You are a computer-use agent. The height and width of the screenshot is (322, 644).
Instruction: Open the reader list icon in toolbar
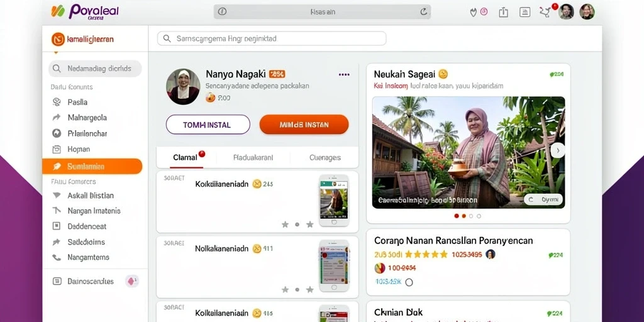pyautogui.click(x=525, y=13)
